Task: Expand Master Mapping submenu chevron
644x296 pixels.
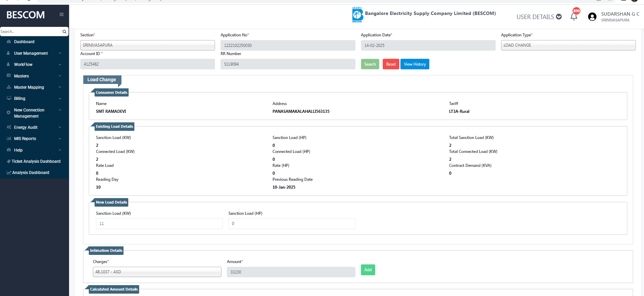Action: point(60,87)
